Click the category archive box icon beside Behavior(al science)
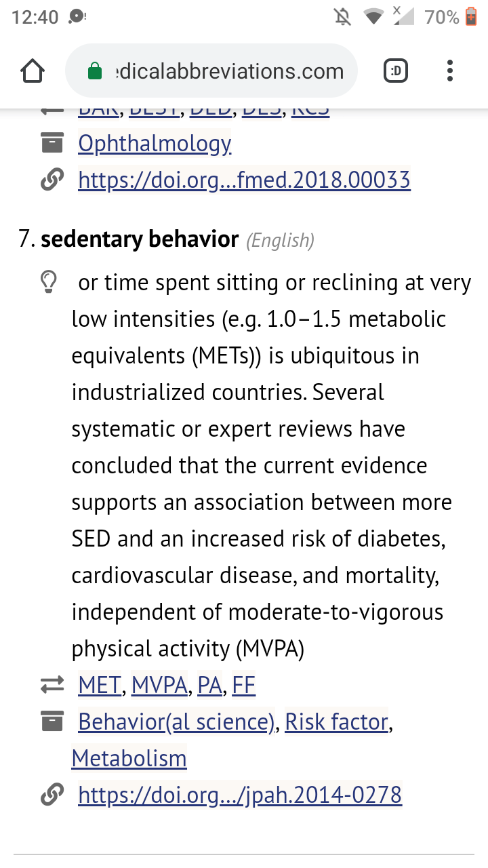488x868 pixels. (x=52, y=722)
